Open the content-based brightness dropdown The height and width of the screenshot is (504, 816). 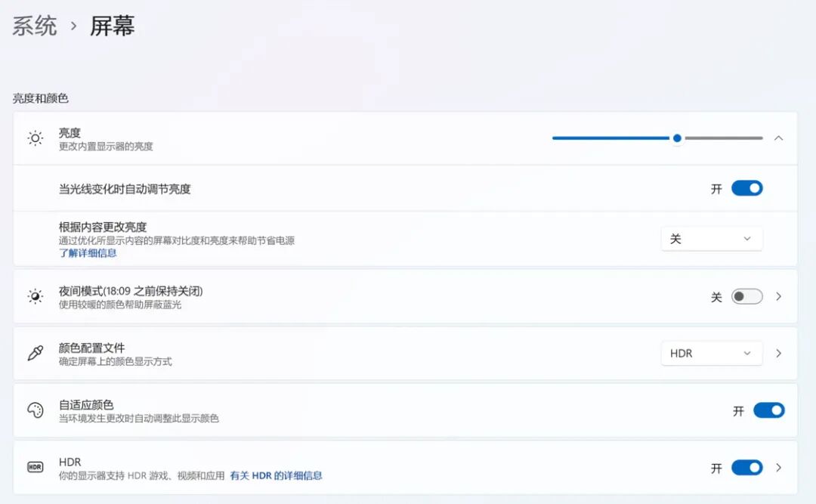(712, 239)
